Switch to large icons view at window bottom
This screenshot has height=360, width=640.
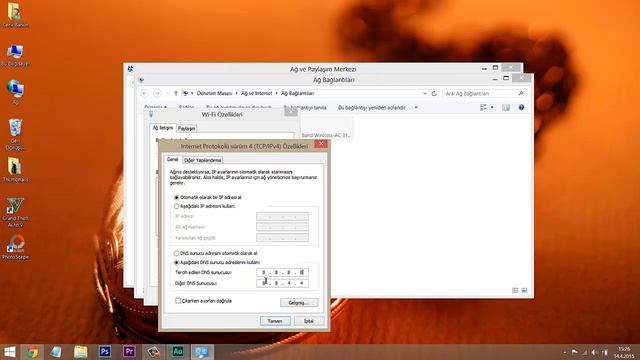pos(524,290)
